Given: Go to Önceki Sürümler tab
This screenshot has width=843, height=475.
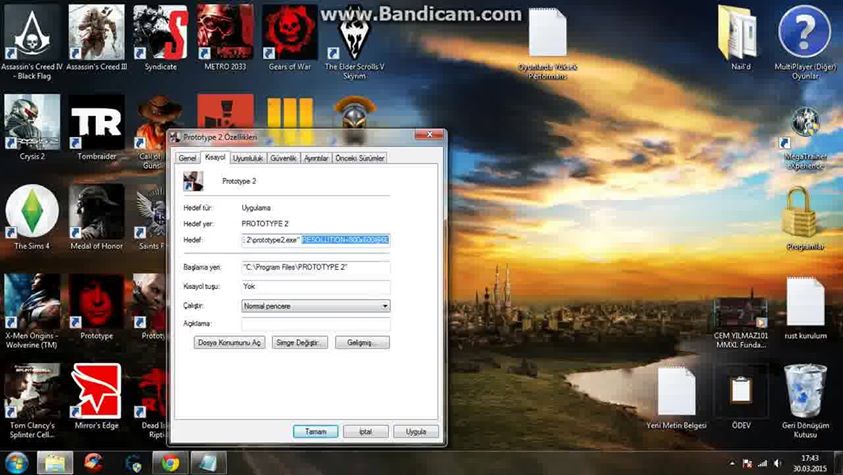Looking at the screenshot, I should point(360,158).
